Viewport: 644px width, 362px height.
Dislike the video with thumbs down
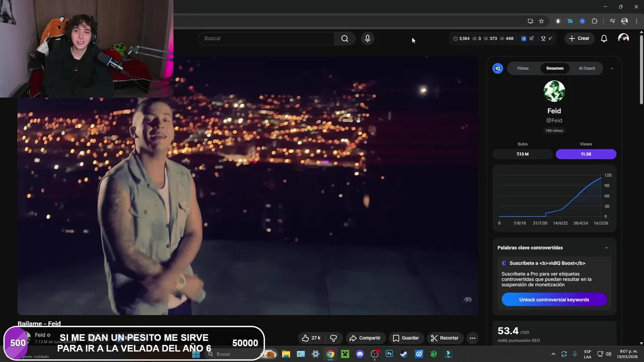(333, 338)
